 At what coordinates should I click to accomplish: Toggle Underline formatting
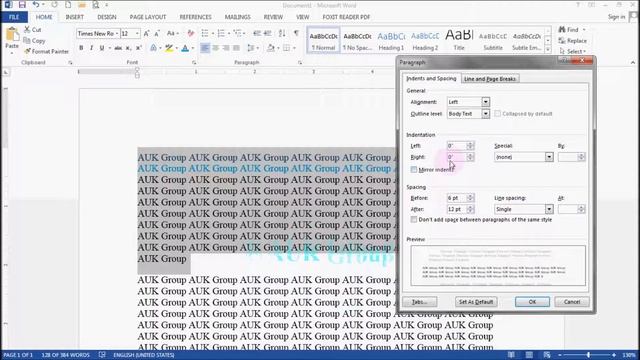[x=102, y=48]
